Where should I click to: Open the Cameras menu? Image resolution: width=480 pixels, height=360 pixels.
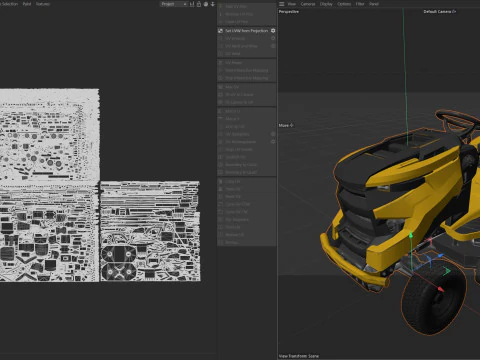coord(308,4)
